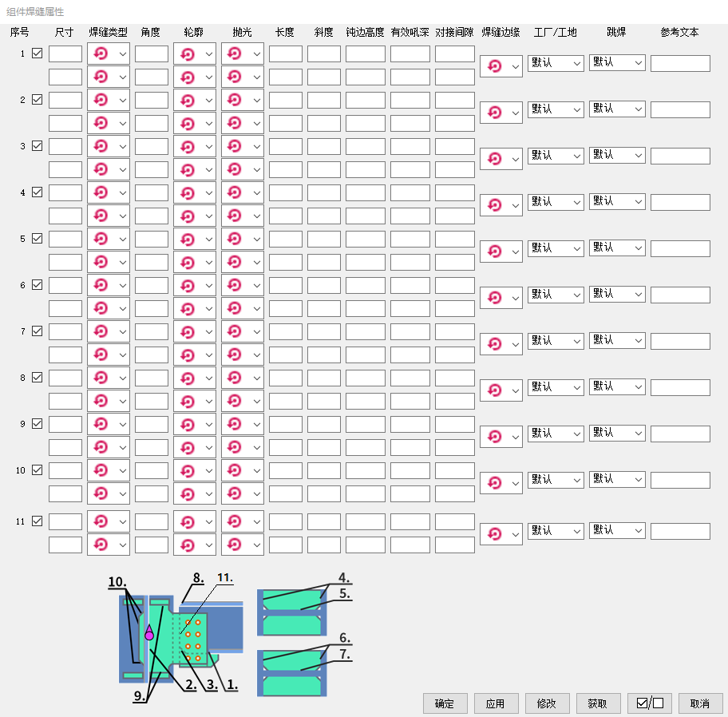
Task: Click the 抛光 icon in row 4's lower line
Action: click(x=235, y=216)
